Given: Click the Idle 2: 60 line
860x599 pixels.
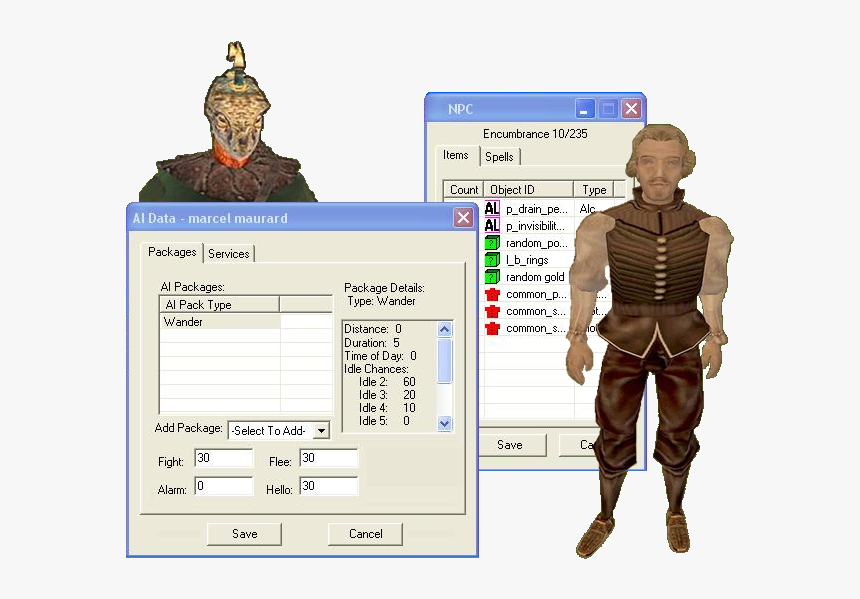Looking at the screenshot, I should point(387,382).
